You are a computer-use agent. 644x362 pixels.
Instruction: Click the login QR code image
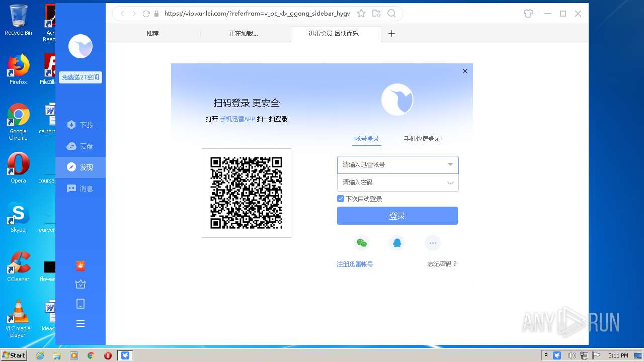(247, 193)
